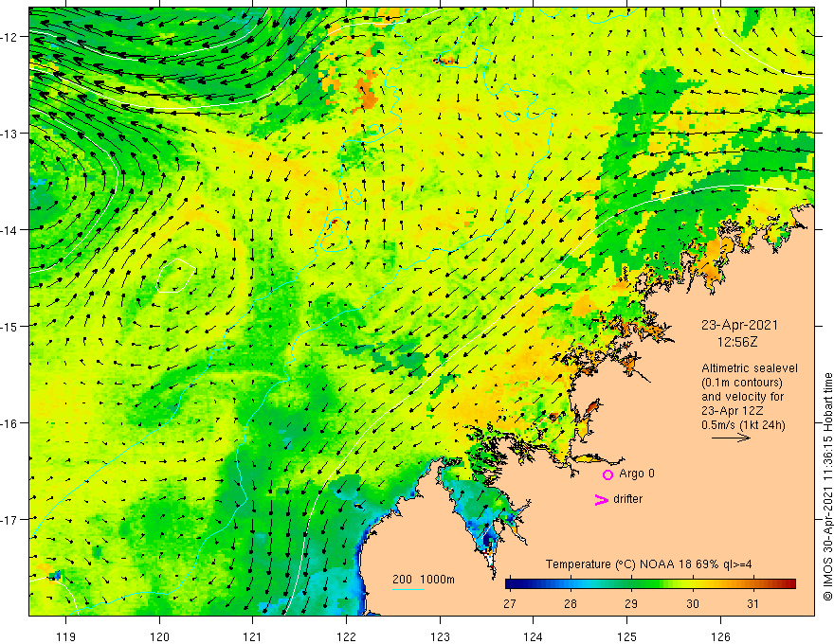Click the 200 1000m depth label
The height and width of the screenshot is (644, 834).
pyautogui.click(x=424, y=580)
